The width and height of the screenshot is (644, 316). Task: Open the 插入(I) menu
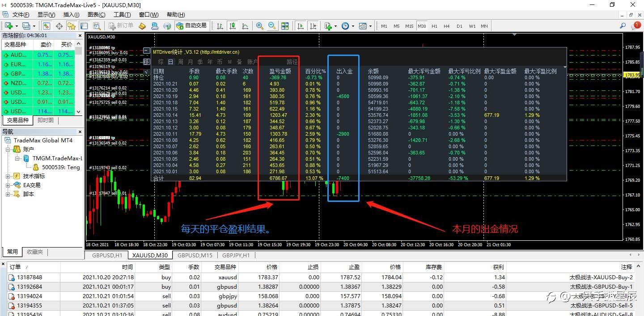point(72,15)
